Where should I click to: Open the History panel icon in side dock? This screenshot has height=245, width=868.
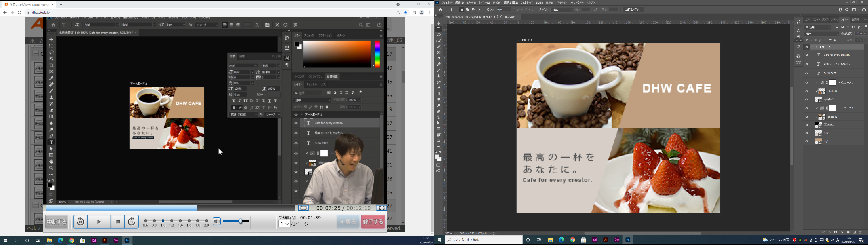pos(799,21)
